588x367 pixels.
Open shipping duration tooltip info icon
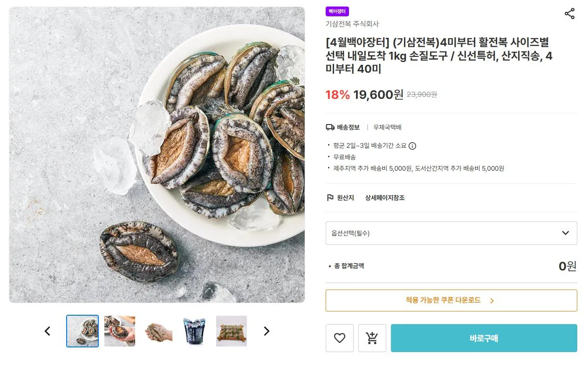pos(412,146)
